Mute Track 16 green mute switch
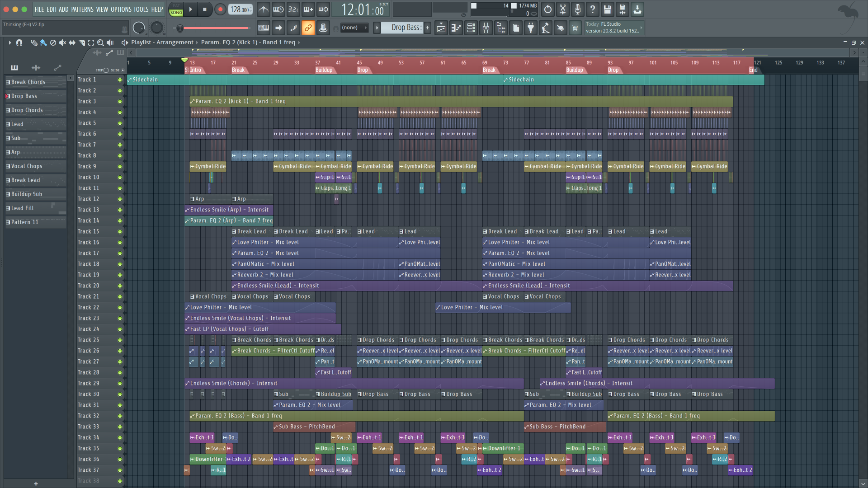 (x=120, y=242)
